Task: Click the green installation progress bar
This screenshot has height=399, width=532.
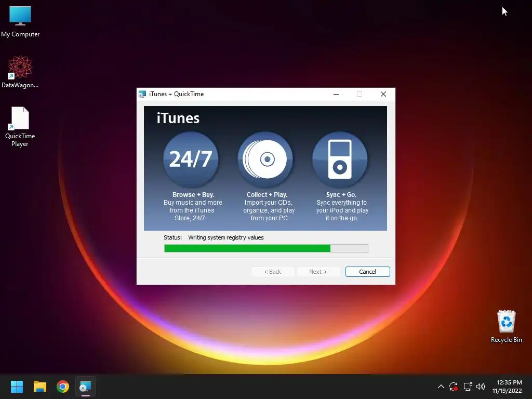Action: [266, 248]
